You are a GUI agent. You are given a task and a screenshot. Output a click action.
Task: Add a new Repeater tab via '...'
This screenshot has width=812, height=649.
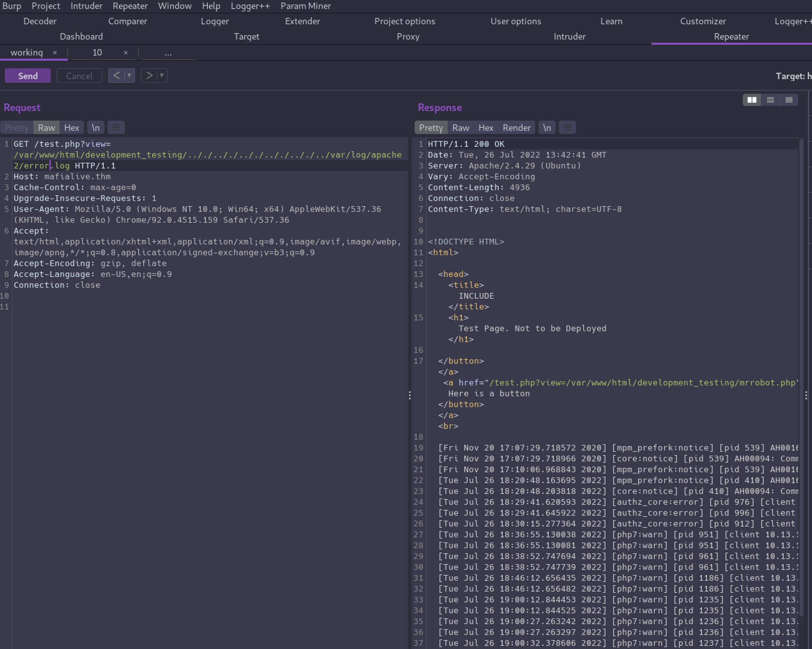[168, 53]
